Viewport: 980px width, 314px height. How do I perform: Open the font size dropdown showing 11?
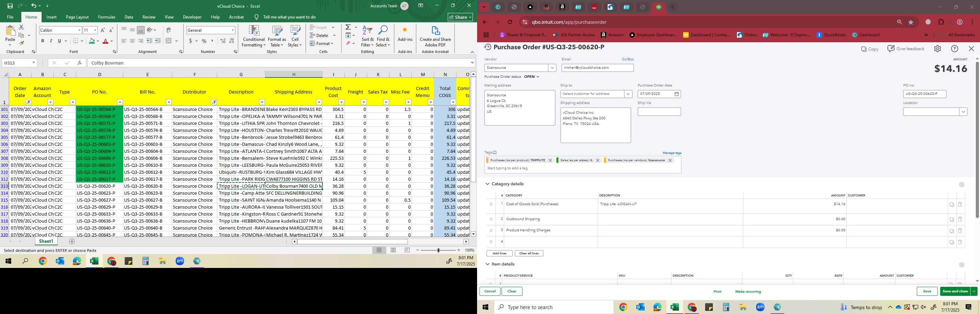[95, 30]
